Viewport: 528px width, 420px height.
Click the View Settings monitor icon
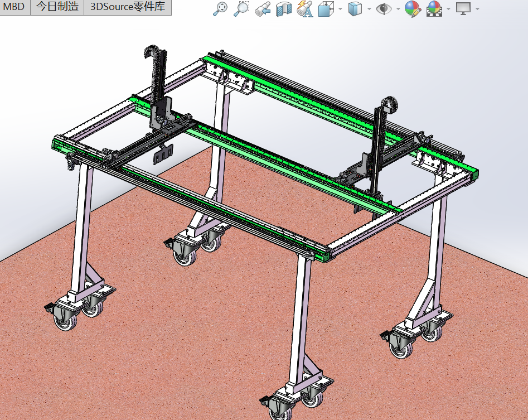pos(463,9)
